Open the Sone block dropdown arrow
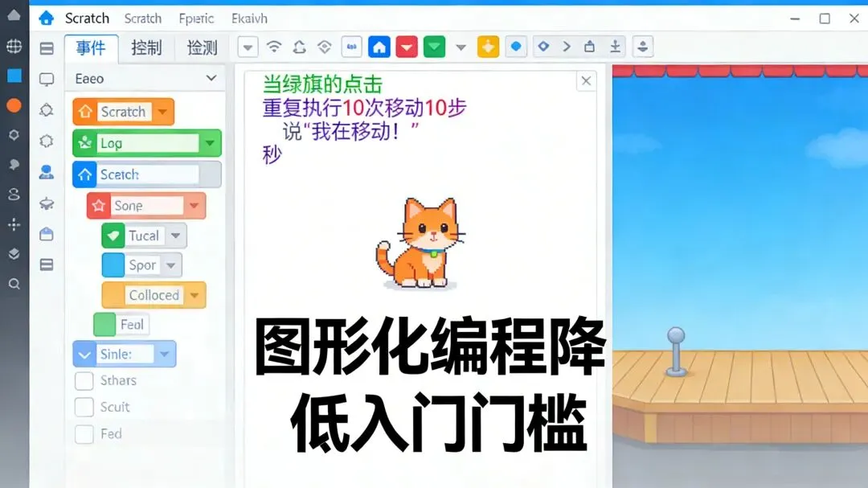This screenshot has height=488, width=868. (194, 206)
